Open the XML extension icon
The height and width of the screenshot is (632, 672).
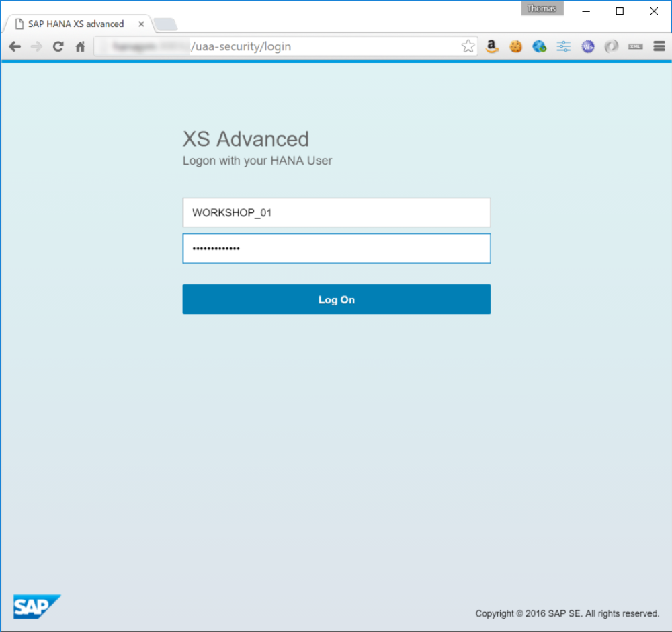pyautogui.click(x=635, y=46)
